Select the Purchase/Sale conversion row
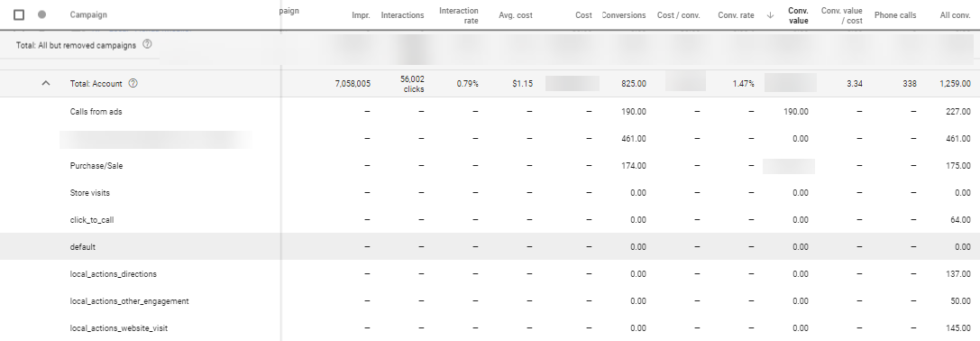980x341 pixels. click(x=490, y=166)
